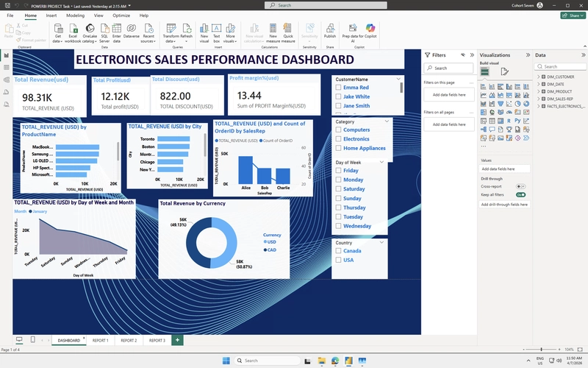Open the Format visual pane icon
The width and height of the screenshot is (588, 368).
click(504, 71)
